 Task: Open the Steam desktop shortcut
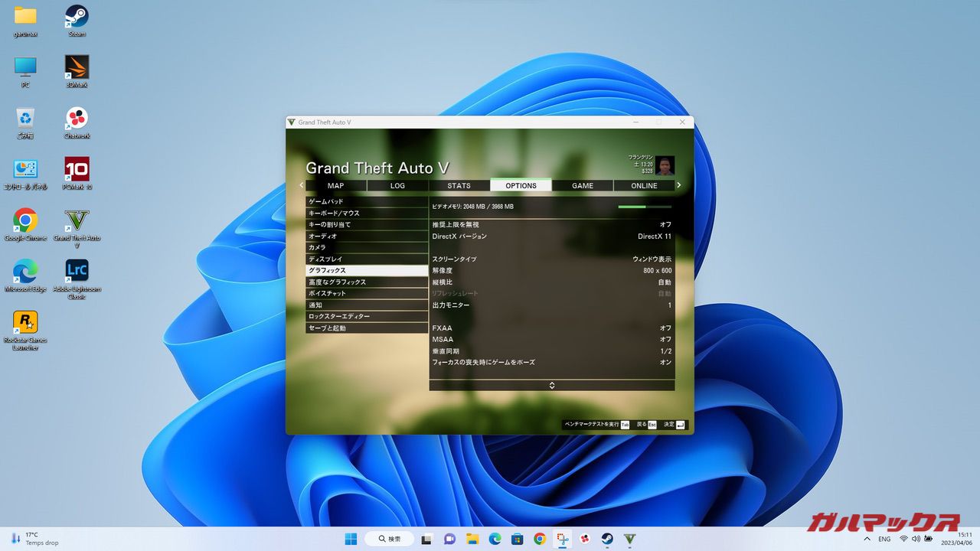tap(77, 17)
